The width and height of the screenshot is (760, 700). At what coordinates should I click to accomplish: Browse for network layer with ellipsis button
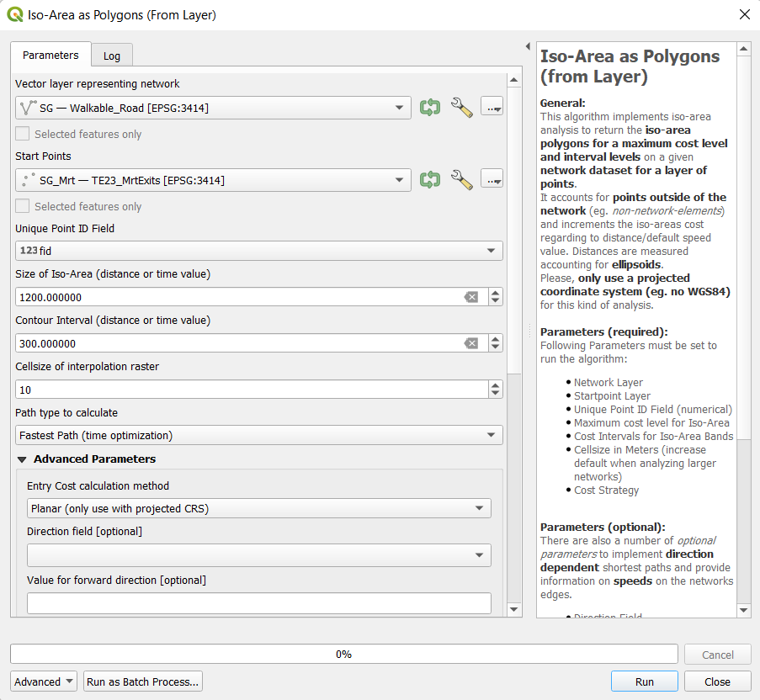click(x=492, y=108)
